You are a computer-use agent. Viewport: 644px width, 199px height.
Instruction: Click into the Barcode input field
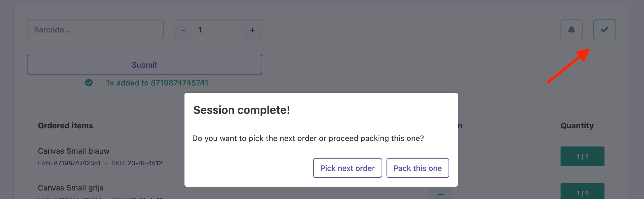pyautogui.click(x=95, y=29)
